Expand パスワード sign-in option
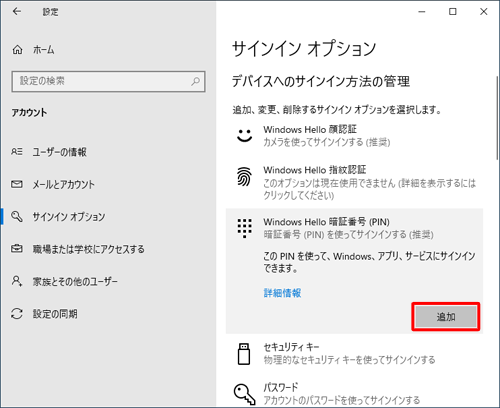 (354, 393)
